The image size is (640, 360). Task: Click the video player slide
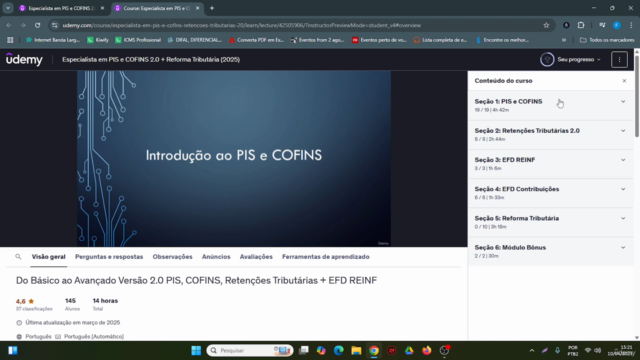[234, 159]
